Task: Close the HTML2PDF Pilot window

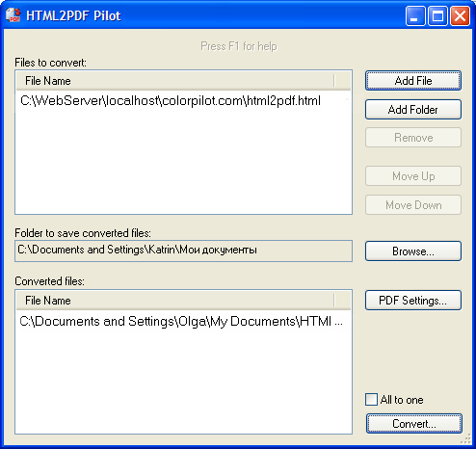Action: 460,15
